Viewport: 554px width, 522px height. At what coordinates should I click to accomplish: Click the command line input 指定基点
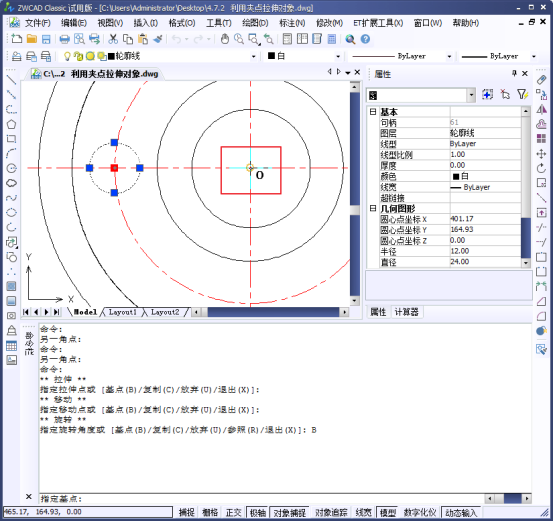(x=261, y=499)
